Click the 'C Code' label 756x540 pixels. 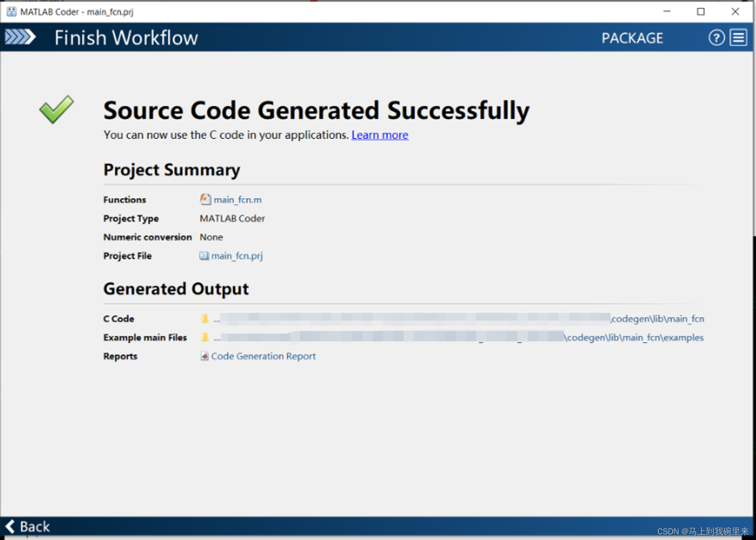pyautogui.click(x=118, y=319)
